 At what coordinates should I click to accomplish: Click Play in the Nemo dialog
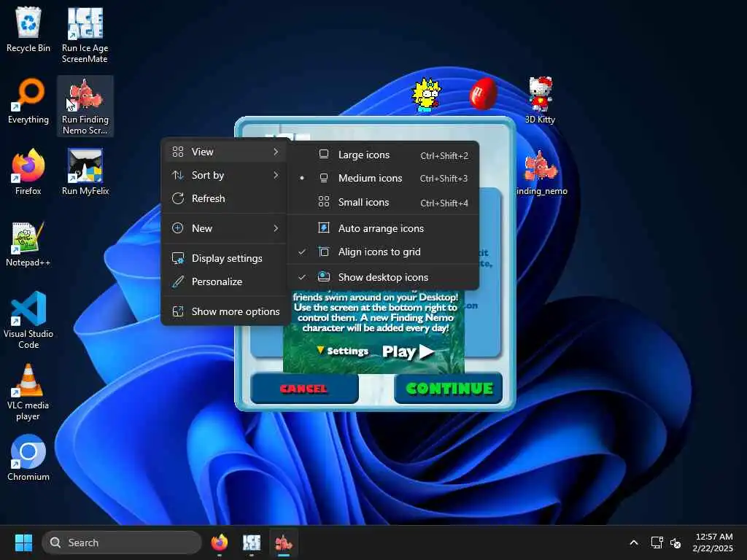(x=408, y=352)
